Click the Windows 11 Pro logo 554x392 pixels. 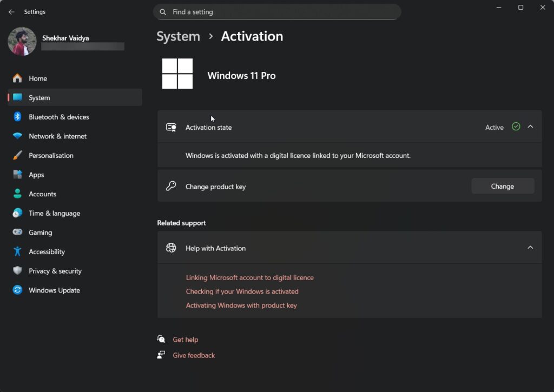tap(177, 74)
